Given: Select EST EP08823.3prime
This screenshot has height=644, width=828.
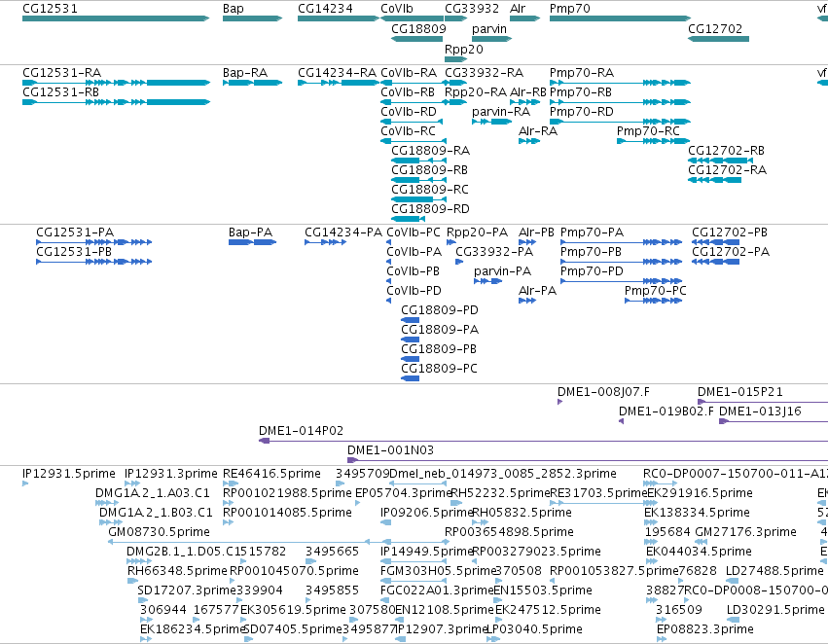Looking at the screenshot, I should (661, 639).
